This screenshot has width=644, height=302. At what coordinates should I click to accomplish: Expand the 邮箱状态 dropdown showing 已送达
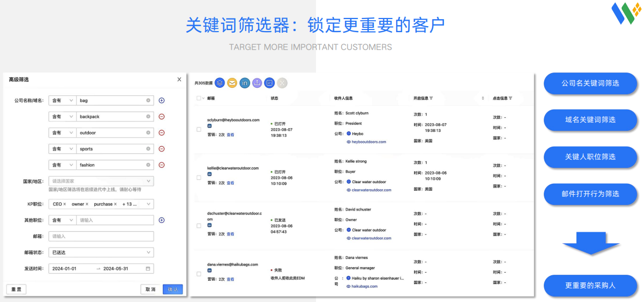point(101,252)
